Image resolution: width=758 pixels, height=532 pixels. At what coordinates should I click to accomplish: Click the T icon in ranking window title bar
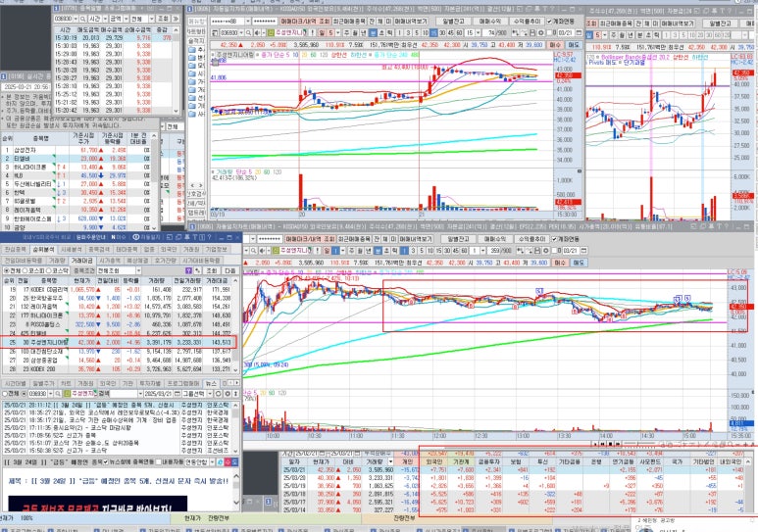[x=195, y=237]
